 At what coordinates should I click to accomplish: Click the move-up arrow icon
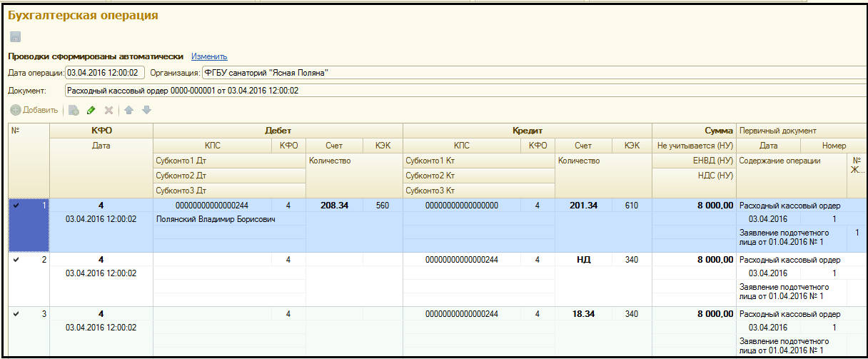click(129, 110)
